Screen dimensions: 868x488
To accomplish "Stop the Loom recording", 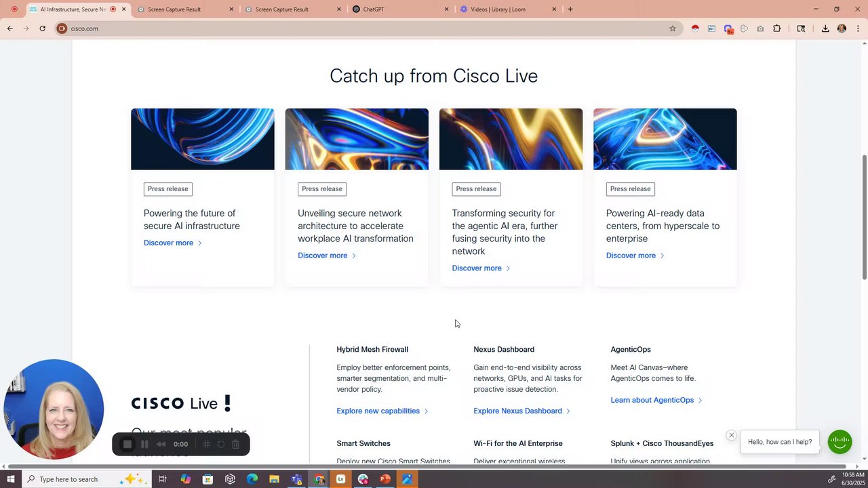I will click(127, 445).
